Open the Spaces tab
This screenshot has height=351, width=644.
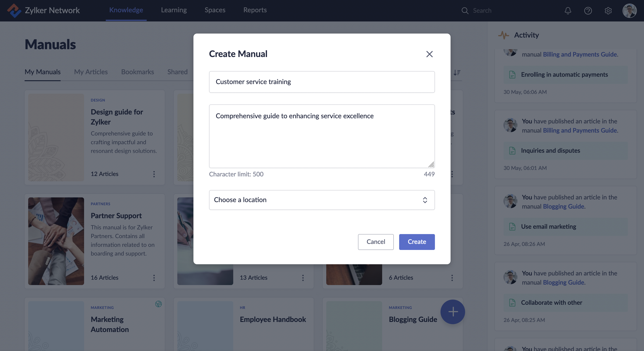pos(215,10)
